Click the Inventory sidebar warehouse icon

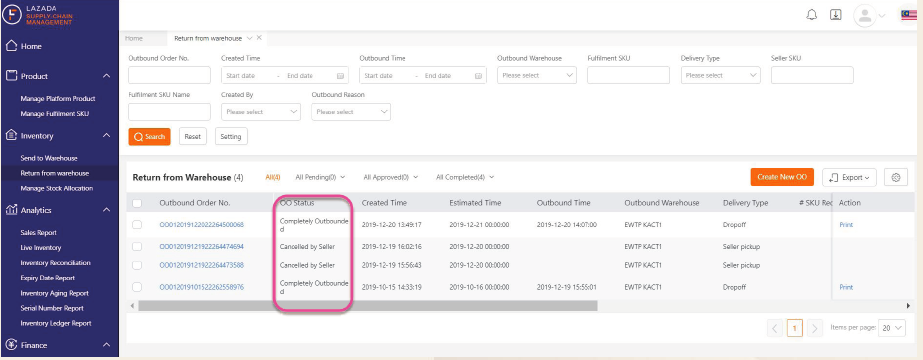tap(11, 135)
